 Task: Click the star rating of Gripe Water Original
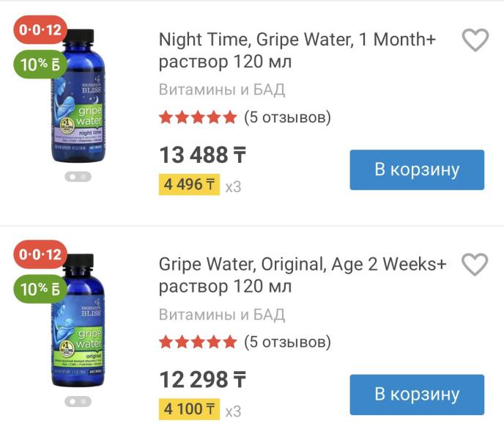click(198, 342)
